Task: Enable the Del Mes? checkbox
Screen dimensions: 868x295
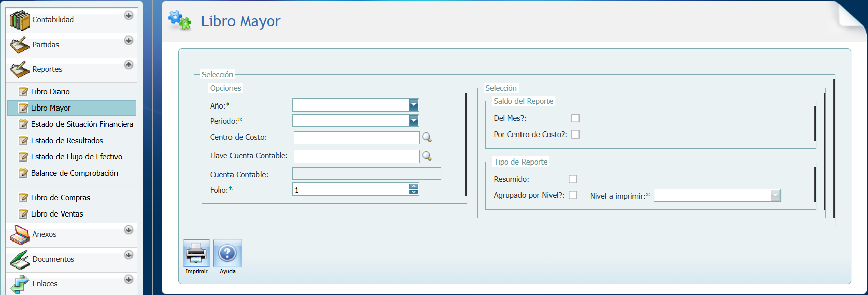Action: (575, 118)
